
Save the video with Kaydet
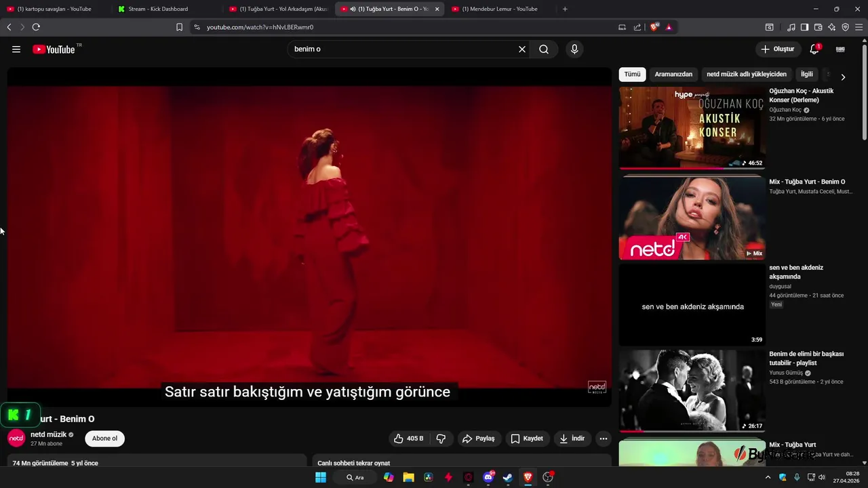[527, 439]
